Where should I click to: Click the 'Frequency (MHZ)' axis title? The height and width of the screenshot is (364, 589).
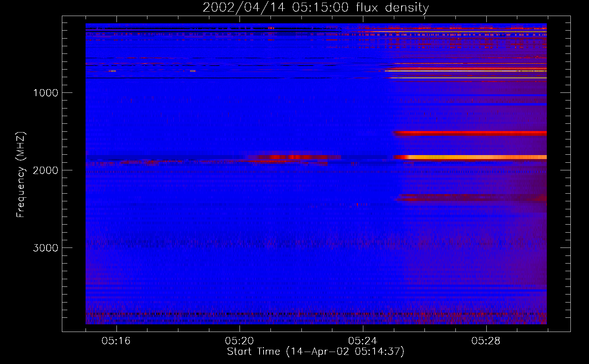pos(20,175)
